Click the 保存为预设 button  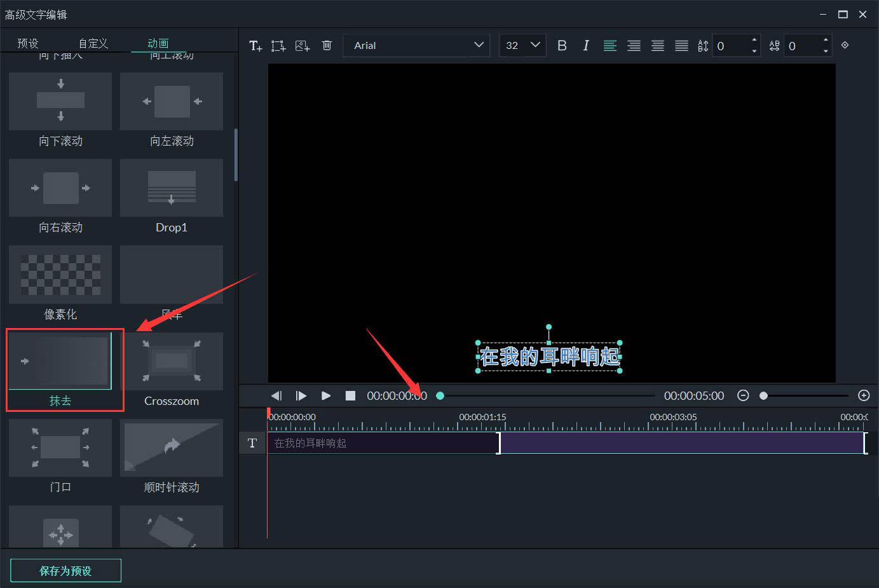click(65, 570)
